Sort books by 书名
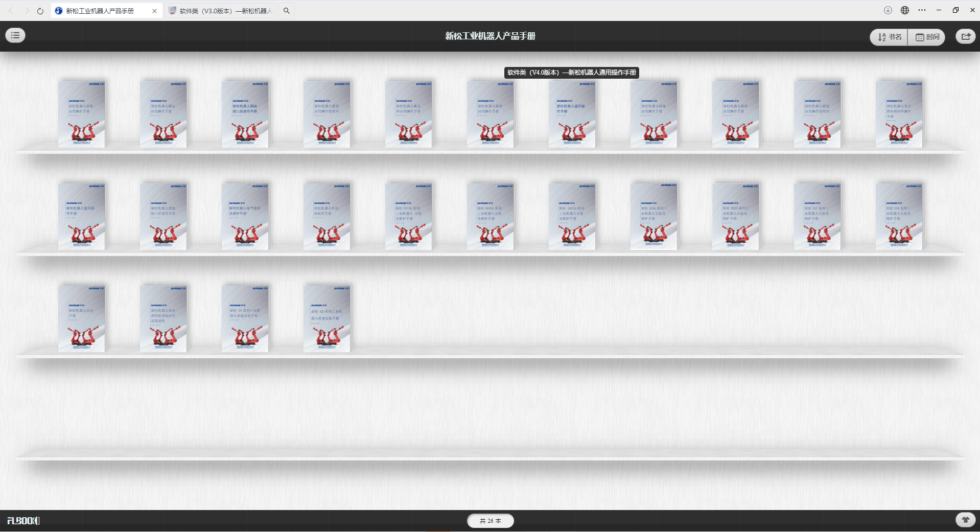This screenshot has height=532, width=980. (889, 37)
